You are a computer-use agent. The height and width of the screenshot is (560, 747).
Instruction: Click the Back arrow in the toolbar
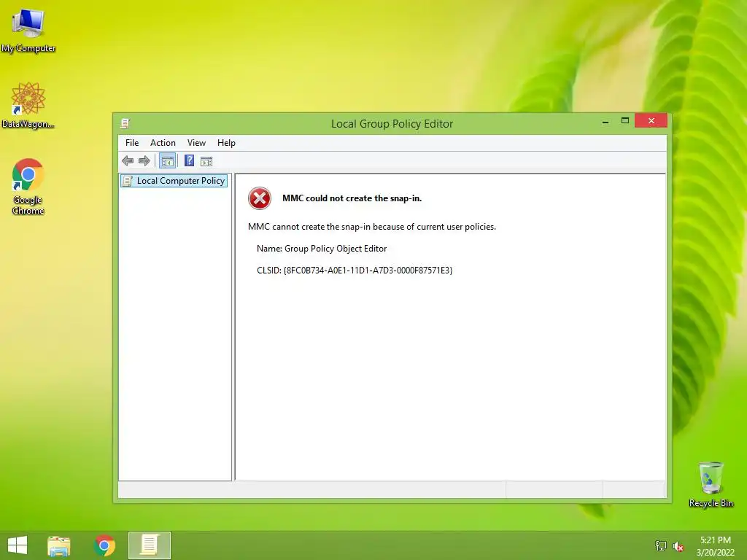(128, 161)
